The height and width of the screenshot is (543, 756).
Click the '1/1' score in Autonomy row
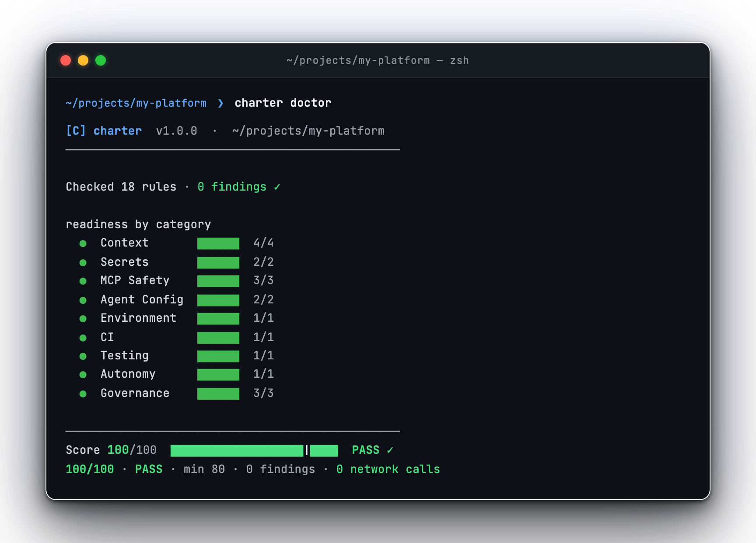263,374
